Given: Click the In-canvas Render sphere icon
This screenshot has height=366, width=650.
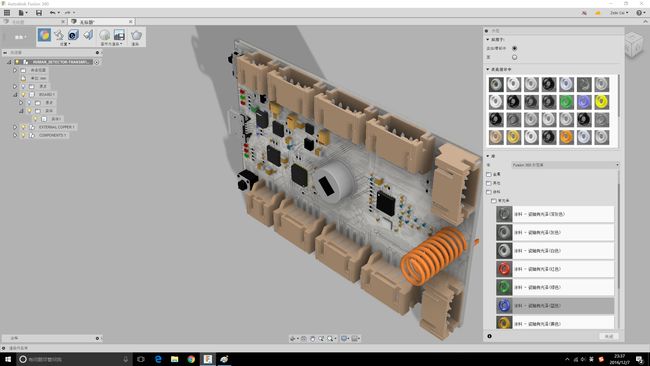Looking at the screenshot, I should click(104, 35).
